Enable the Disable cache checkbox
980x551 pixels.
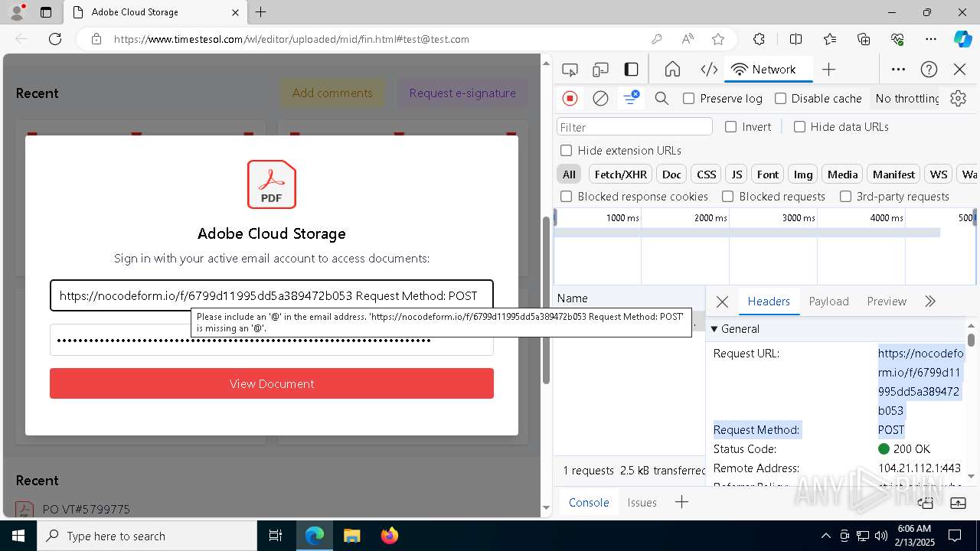[780, 98]
